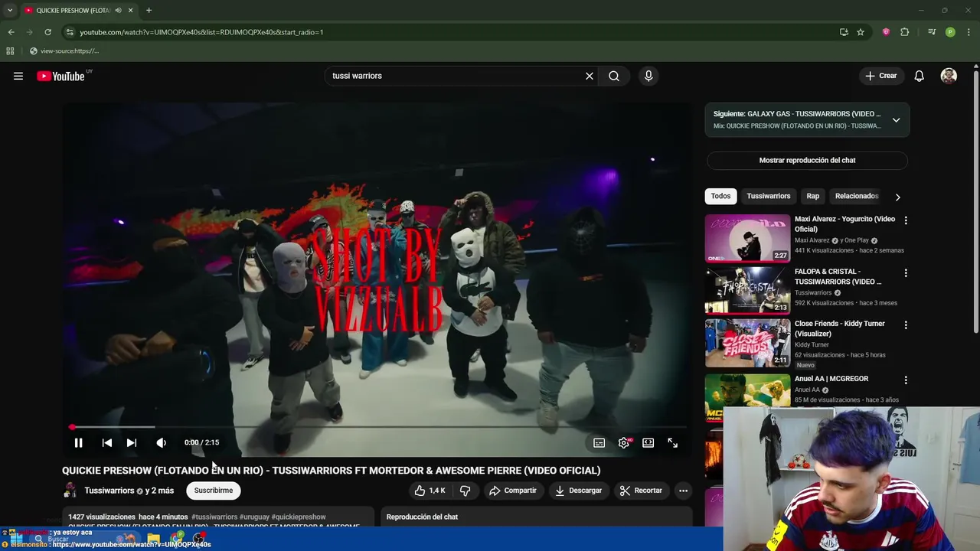Reload the page in Chrome
The width and height of the screenshot is (980, 551).
click(47, 32)
